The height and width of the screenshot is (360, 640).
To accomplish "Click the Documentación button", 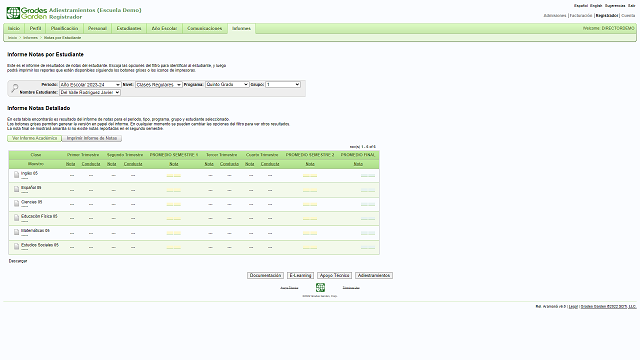I will click(x=265, y=276).
